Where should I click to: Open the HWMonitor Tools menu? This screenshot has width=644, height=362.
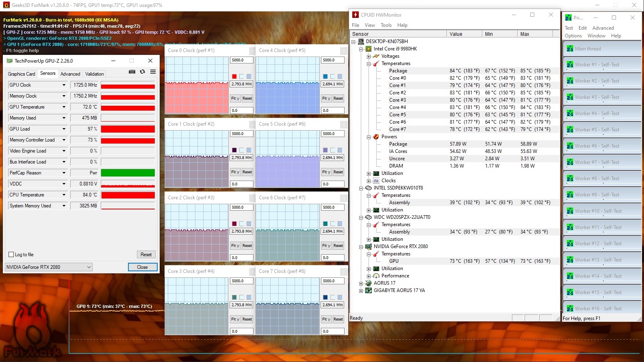point(386,25)
